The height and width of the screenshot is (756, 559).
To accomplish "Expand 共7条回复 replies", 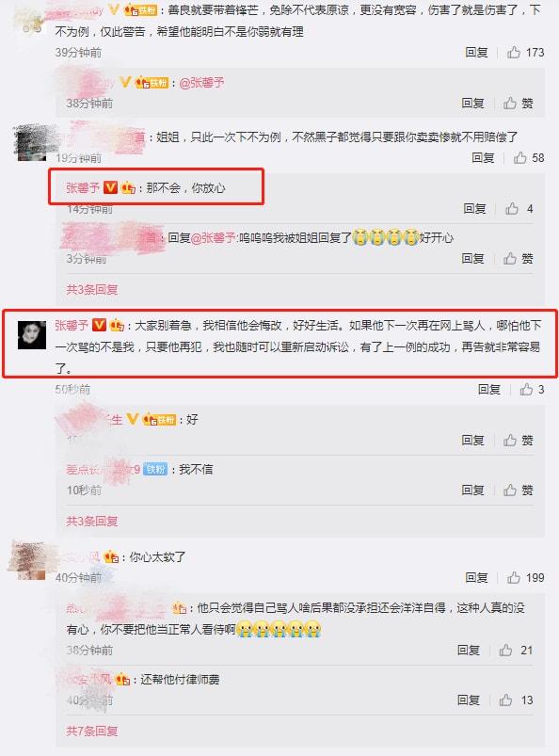I will [x=92, y=731].
